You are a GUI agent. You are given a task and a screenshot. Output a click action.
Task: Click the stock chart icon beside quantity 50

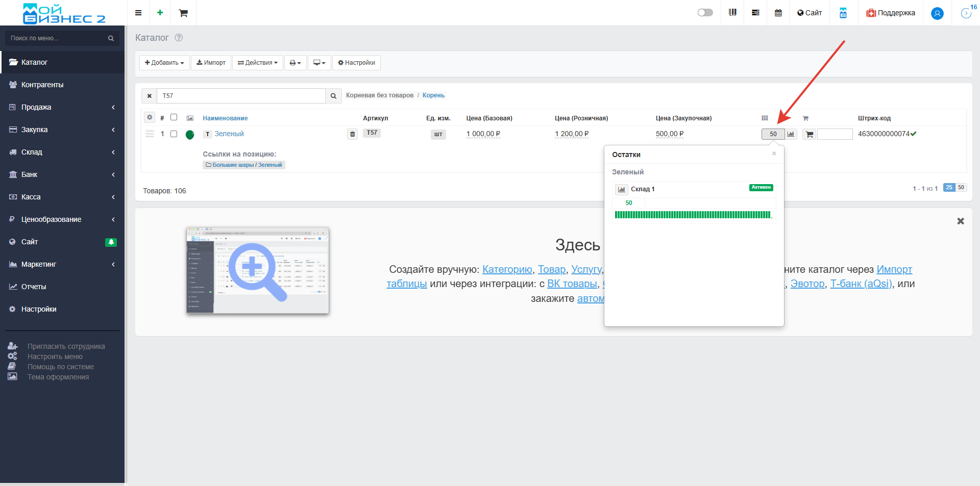click(791, 134)
